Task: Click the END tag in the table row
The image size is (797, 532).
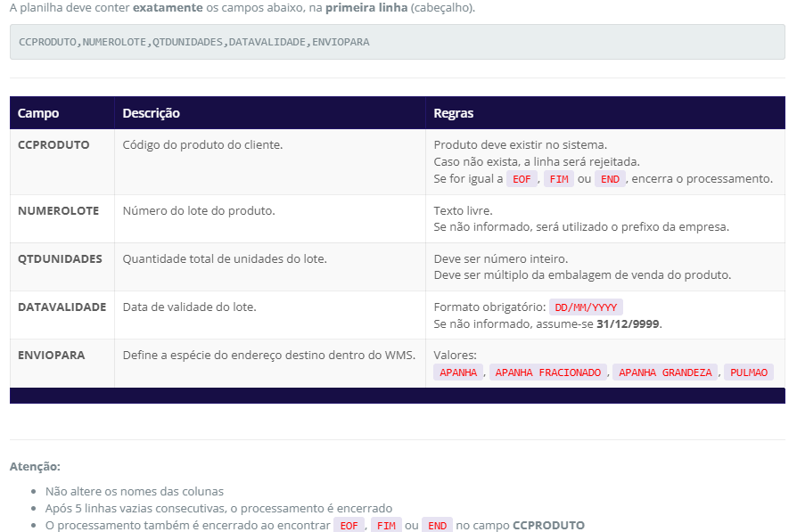Action: (610, 179)
